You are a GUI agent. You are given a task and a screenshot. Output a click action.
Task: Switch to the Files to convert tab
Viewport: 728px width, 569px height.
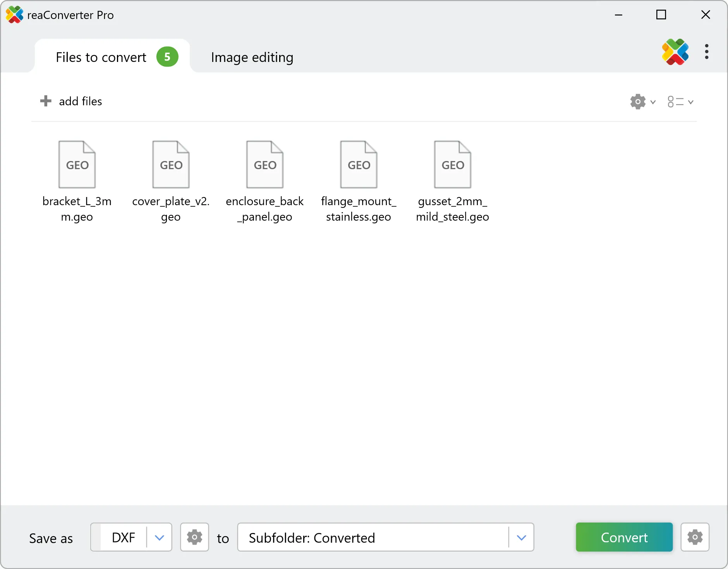[101, 57]
